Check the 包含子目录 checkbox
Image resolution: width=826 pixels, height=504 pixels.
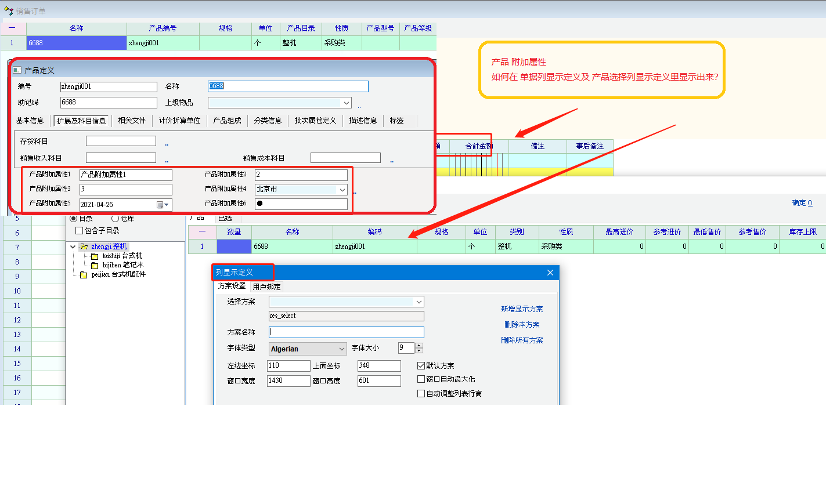80,231
